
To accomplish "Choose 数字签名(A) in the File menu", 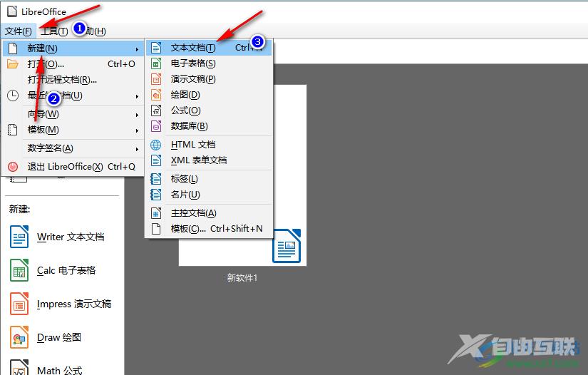I will point(73,148).
